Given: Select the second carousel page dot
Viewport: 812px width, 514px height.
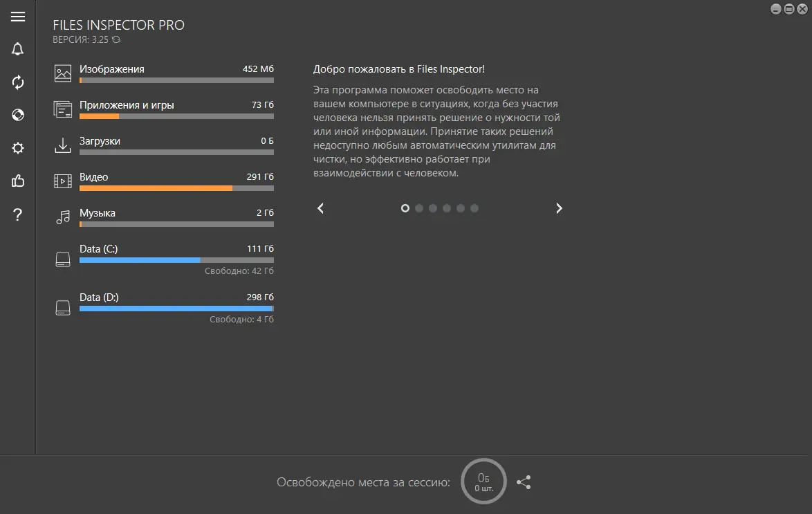Looking at the screenshot, I should (x=419, y=208).
